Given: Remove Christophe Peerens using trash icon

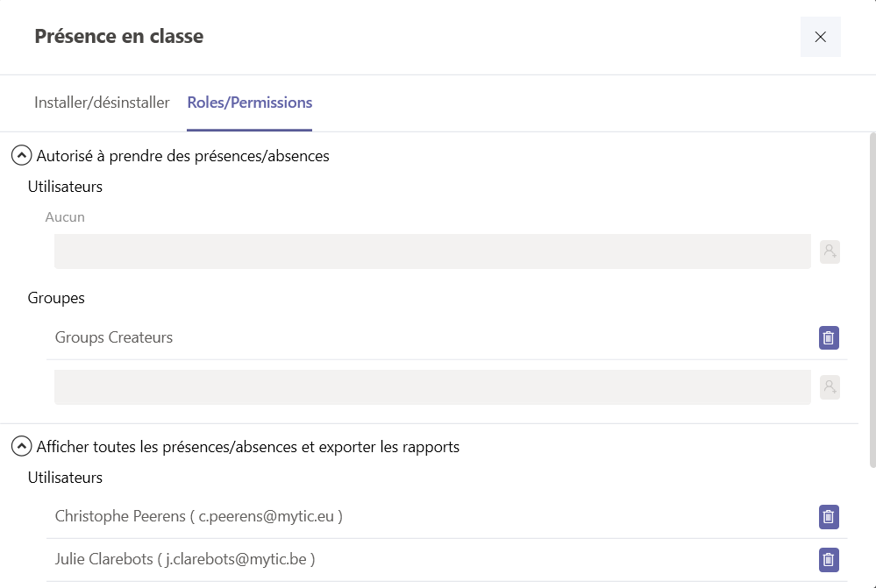Looking at the screenshot, I should pos(829,516).
